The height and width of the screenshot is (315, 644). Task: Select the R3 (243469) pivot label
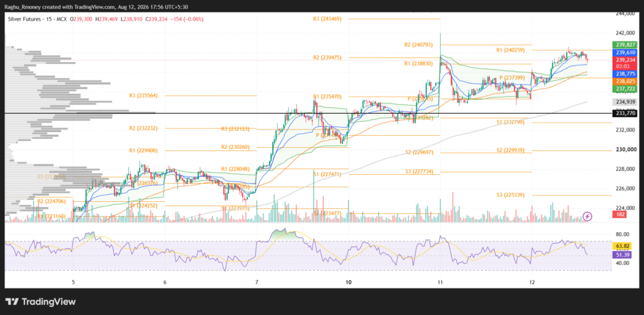(x=327, y=18)
